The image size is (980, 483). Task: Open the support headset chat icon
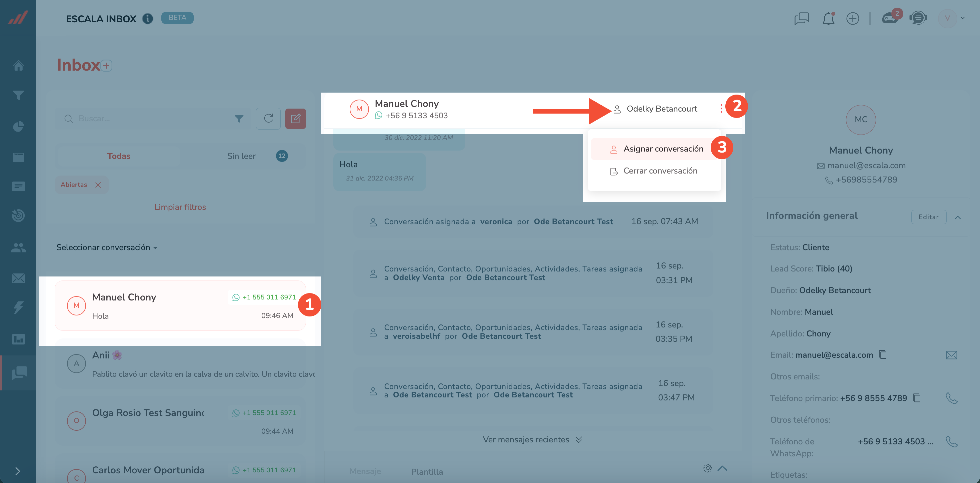[x=918, y=18]
